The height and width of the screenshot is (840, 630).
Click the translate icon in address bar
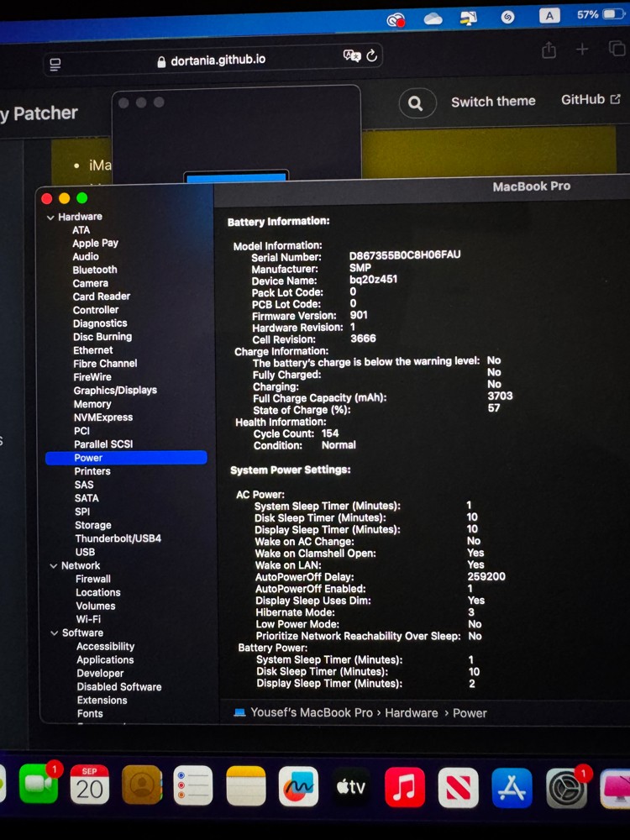(x=351, y=55)
